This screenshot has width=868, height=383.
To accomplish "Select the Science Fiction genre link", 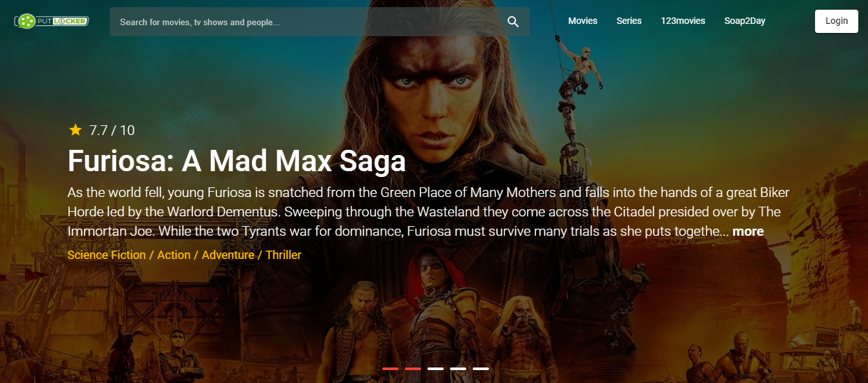I will click(107, 255).
